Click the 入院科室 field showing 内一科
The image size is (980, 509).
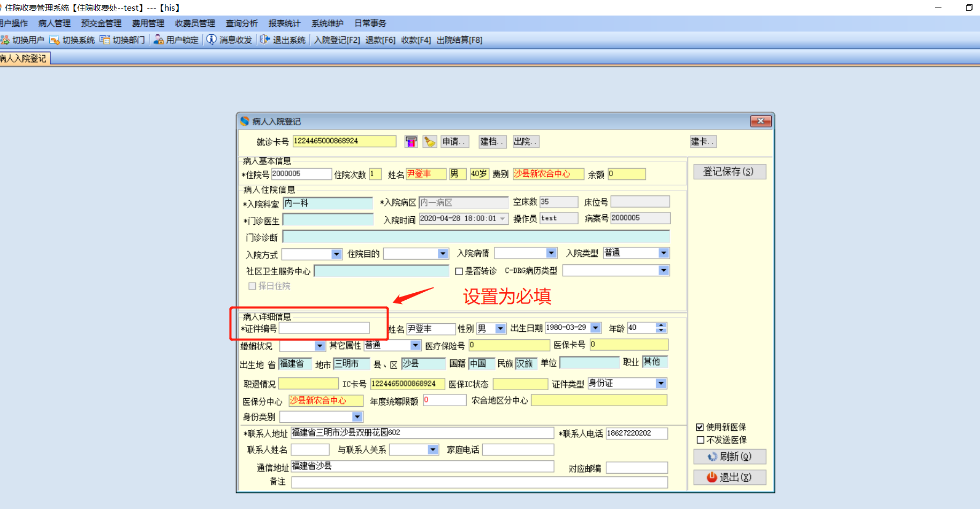coord(328,203)
